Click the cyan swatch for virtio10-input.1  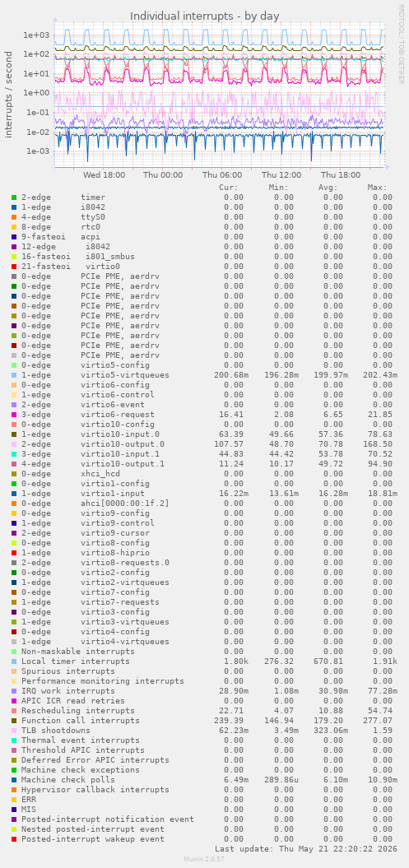[x=14, y=454]
